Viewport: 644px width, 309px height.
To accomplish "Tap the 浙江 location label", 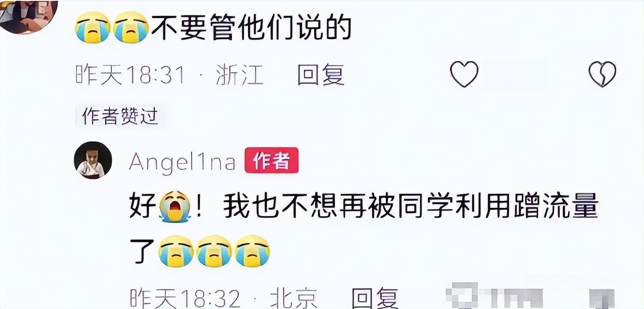I will (x=240, y=74).
